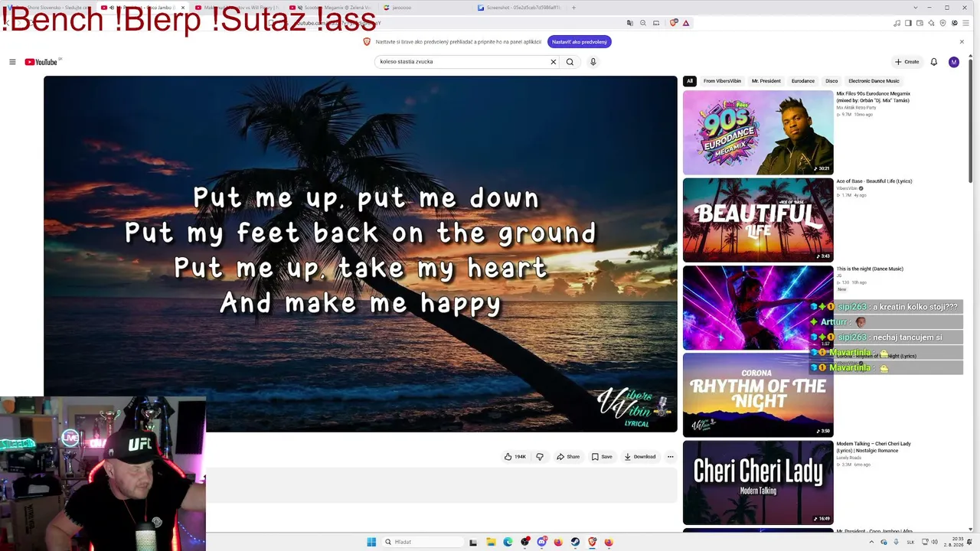Open Ace of Base - Beautiful Life title

coord(874,181)
